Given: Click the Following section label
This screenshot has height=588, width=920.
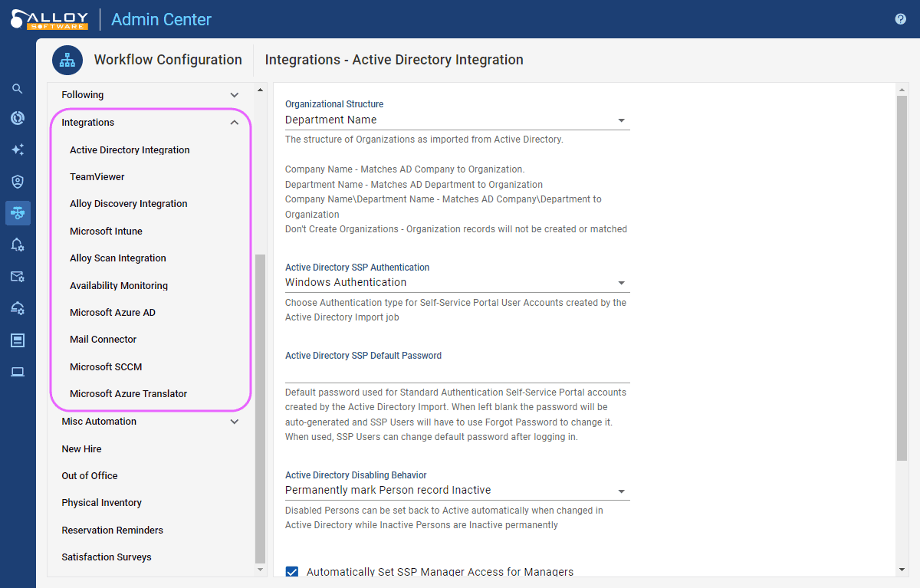Looking at the screenshot, I should pyautogui.click(x=83, y=95).
